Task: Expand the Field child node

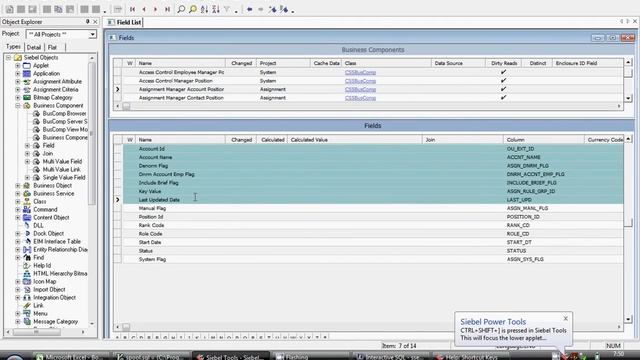Action: click(x=27, y=145)
